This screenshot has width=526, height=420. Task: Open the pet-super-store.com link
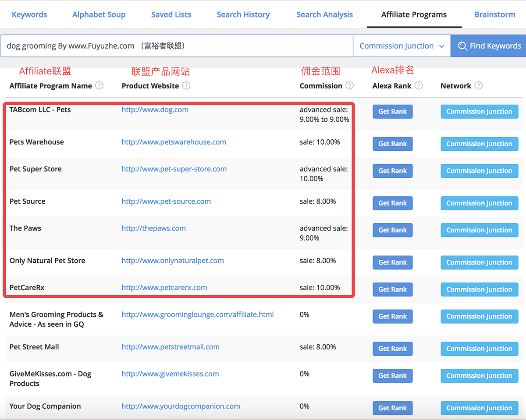pyautogui.click(x=174, y=169)
